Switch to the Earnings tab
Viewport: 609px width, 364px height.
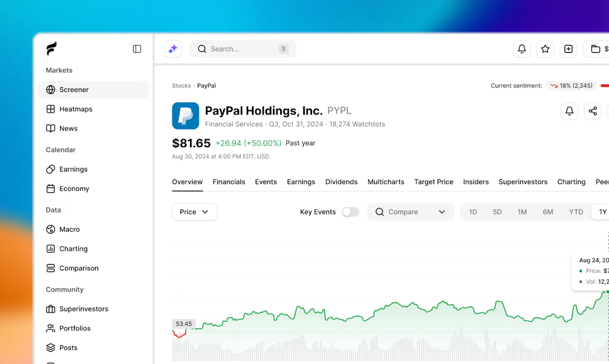(x=301, y=182)
